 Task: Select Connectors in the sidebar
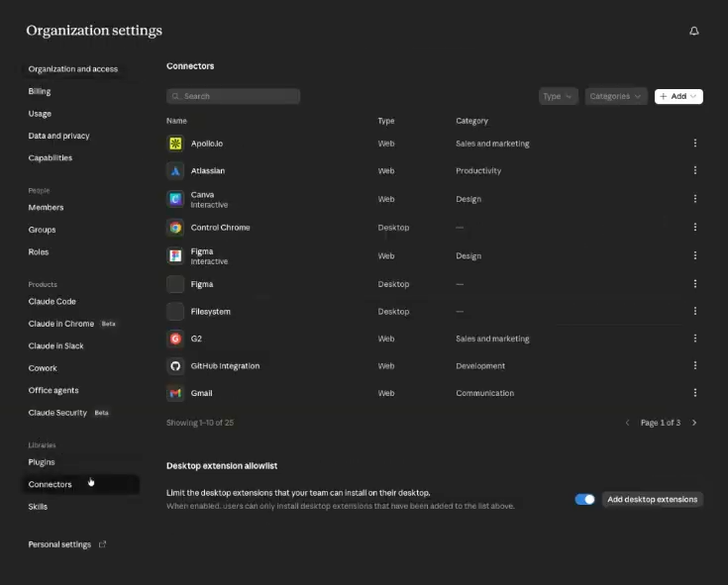(x=81, y=484)
